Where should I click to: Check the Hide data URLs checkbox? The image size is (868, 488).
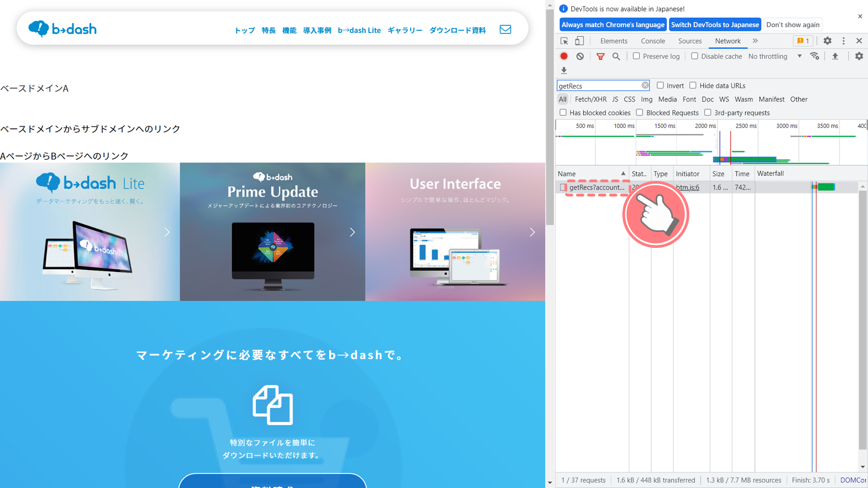click(693, 85)
